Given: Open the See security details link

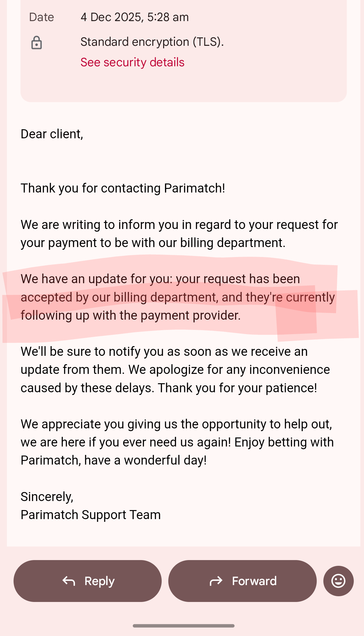Looking at the screenshot, I should (x=132, y=62).
